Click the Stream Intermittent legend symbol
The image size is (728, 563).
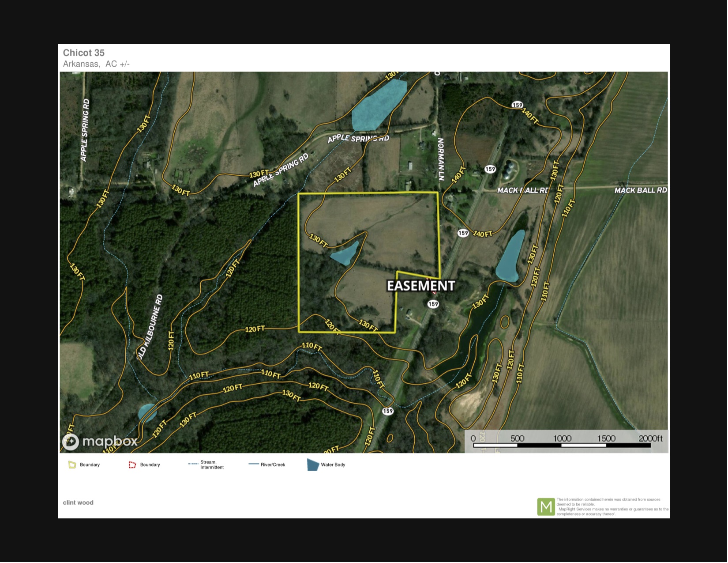tap(193, 464)
